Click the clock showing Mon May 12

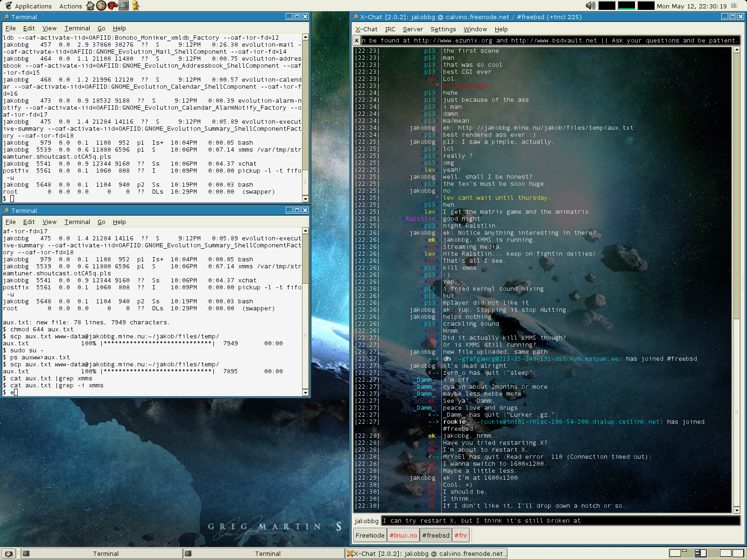(x=691, y=6)
